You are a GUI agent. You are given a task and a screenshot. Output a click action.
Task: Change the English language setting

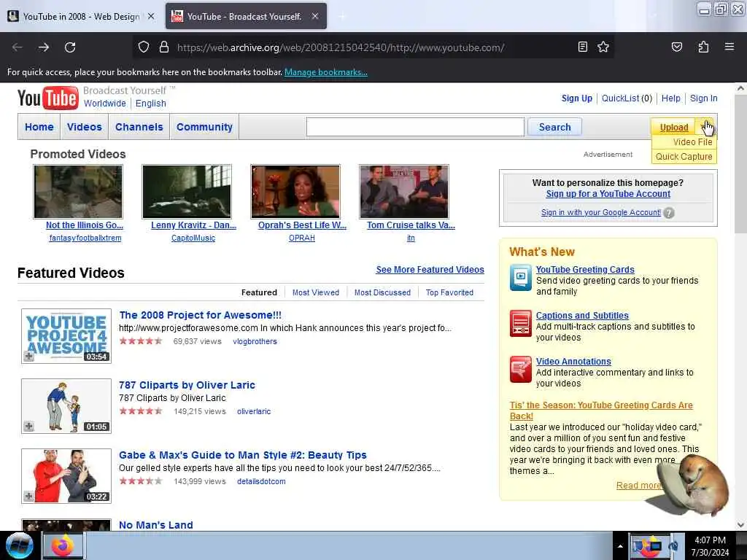(150, 104)
